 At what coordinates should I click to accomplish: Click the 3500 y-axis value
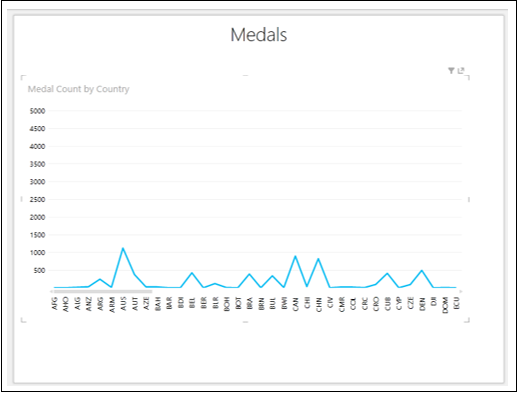(37, 164)
